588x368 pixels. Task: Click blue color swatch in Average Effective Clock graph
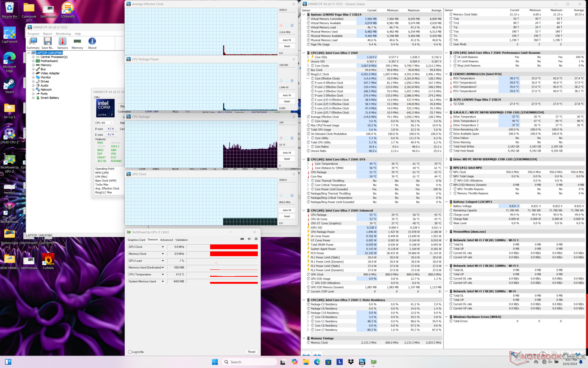[x=292, y=25]
